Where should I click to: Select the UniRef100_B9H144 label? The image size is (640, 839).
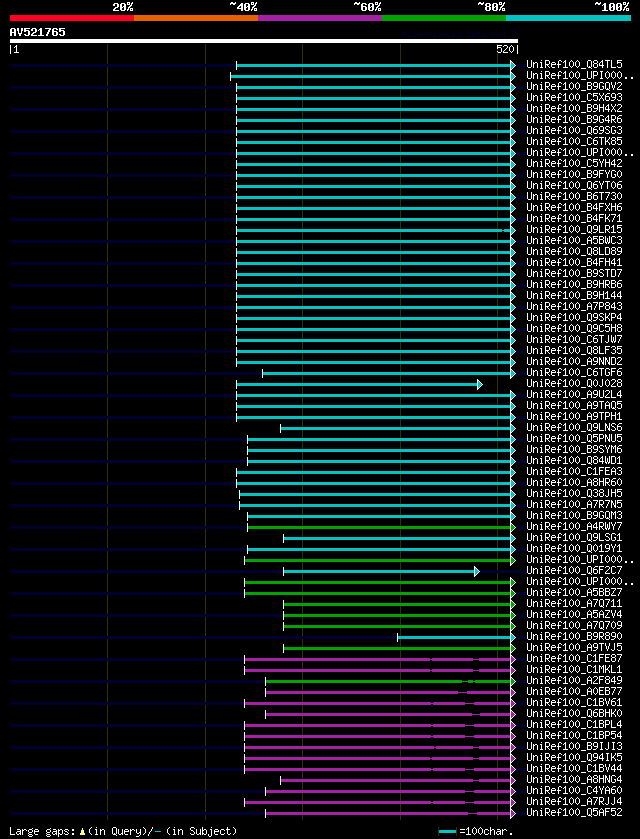[x=574, y=296]
